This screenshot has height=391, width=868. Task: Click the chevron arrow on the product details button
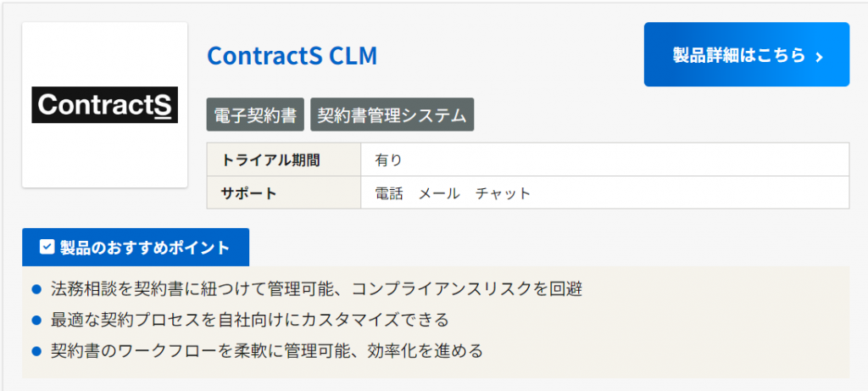point(819,57)
